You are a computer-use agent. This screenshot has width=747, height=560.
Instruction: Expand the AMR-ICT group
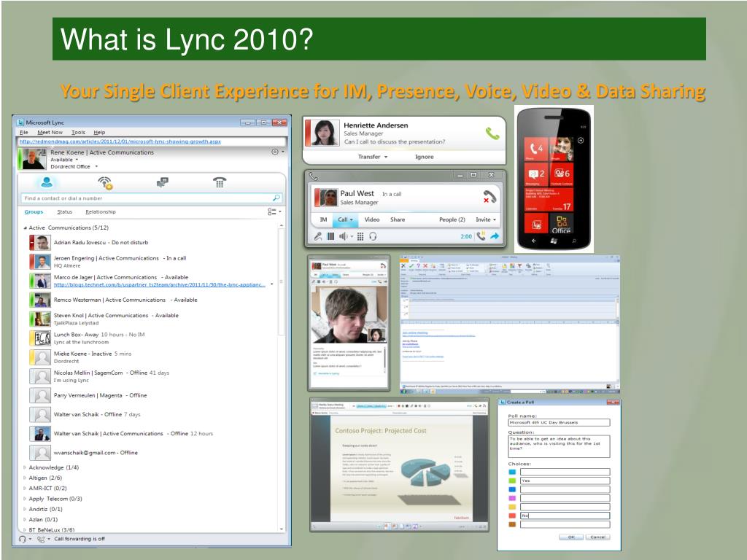25,488
